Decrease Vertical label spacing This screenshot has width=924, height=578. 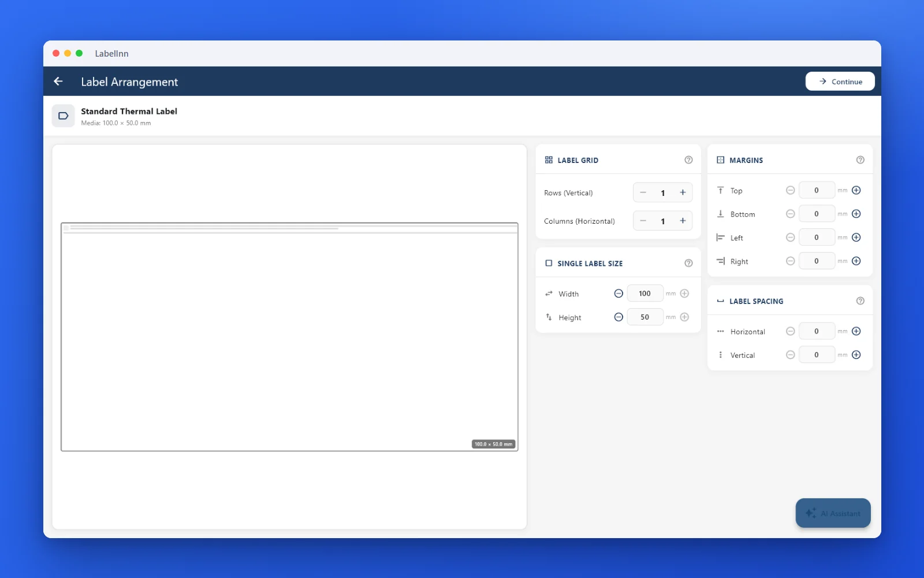791,355
